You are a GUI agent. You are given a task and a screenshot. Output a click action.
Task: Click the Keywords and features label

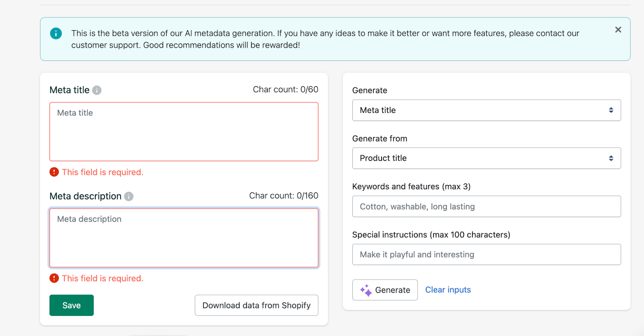coord(411,186)
